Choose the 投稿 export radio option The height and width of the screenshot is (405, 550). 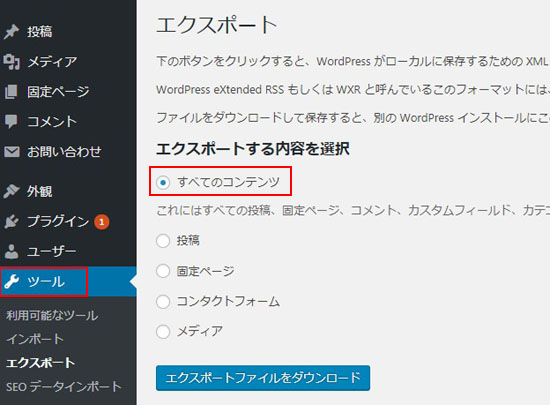(163, 241)
